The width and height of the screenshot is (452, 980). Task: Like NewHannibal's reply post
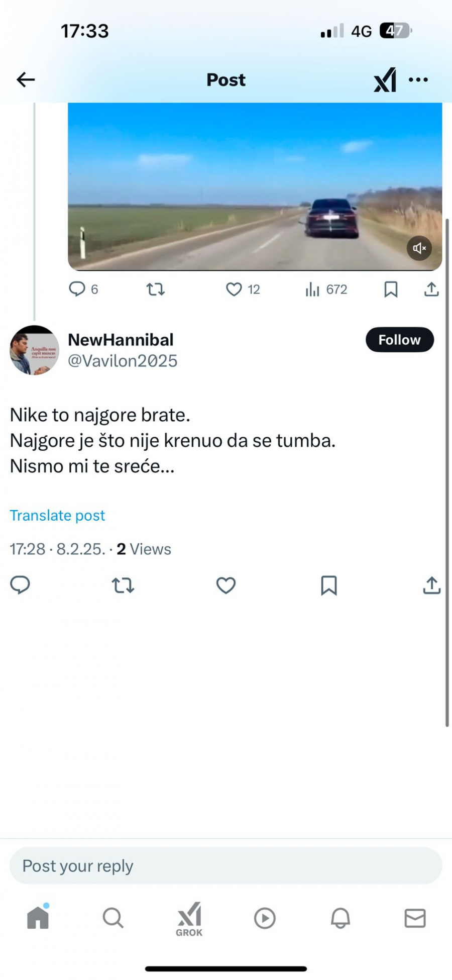(x=226, y=585)
